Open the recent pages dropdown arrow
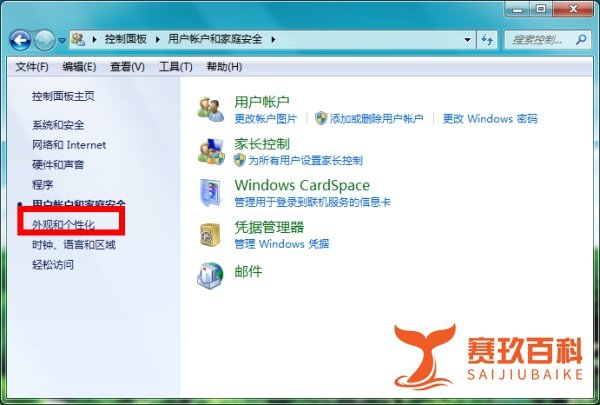 click(x=62, y=40)
